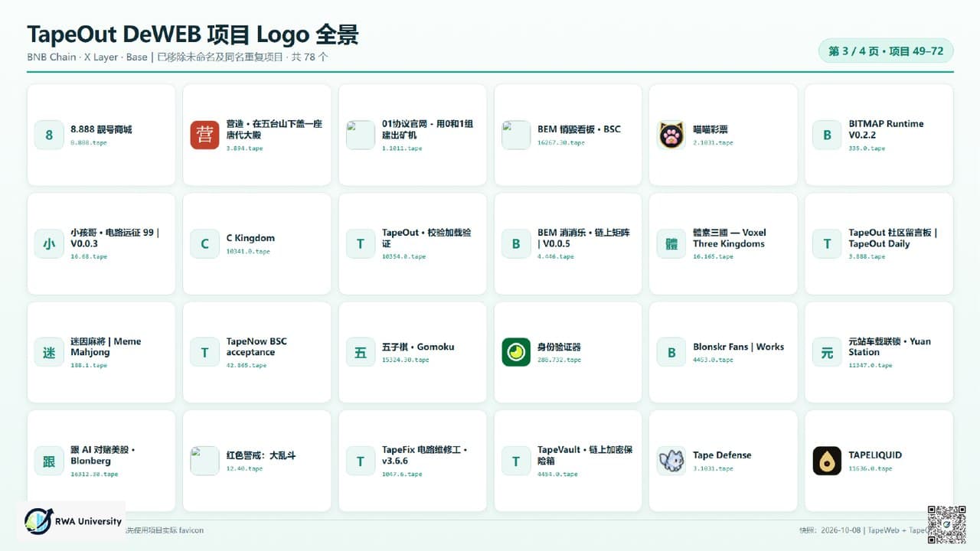Select the 红色警戒：大乱斗 title text

pyautogui.click(x=261, y=455)
